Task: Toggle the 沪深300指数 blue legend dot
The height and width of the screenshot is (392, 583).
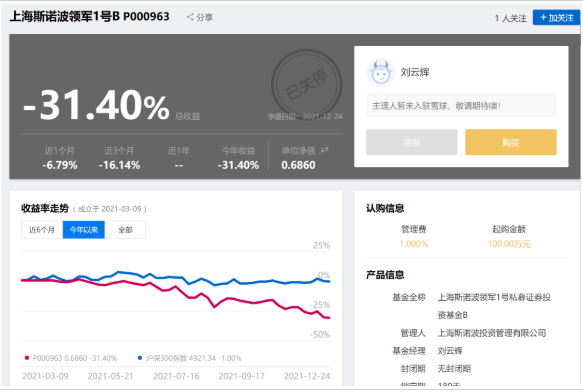Action: pyautogui.click(x=140, y=358)
